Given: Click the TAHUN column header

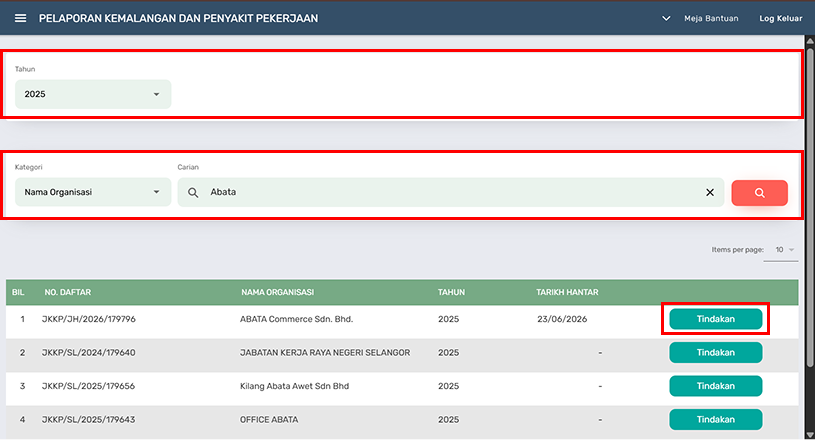Looking at the screenshot, I should (x=451, y=292).
